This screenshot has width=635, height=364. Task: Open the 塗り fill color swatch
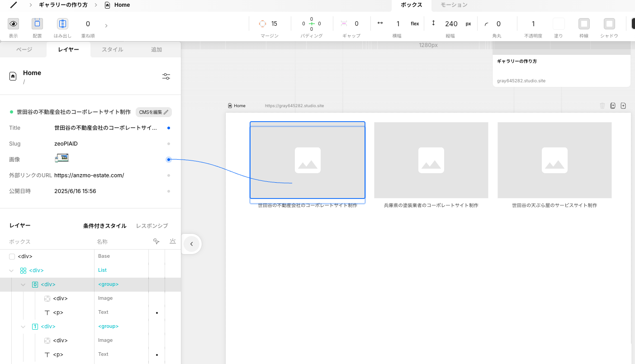tap(559, 24)
